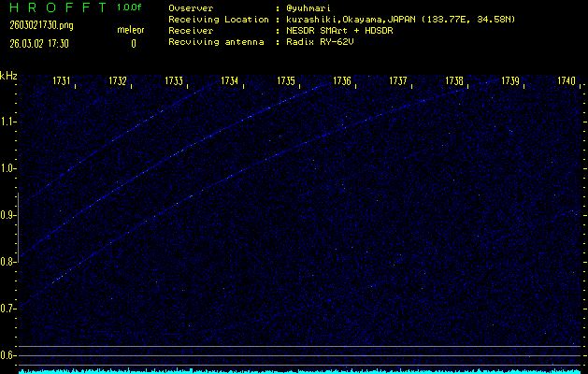This screenshot has width=588, height=374.
Task: Click the cyan signal level strip at bottom
Action: 299,370
